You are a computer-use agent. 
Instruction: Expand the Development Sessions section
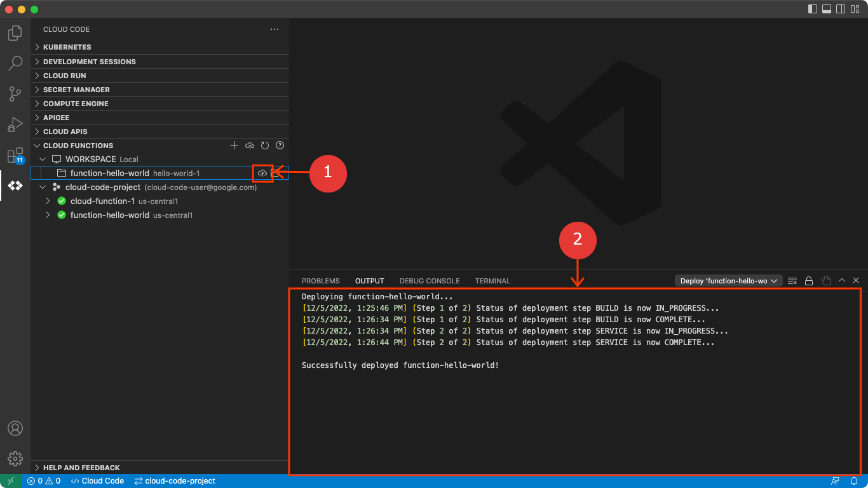159,62
